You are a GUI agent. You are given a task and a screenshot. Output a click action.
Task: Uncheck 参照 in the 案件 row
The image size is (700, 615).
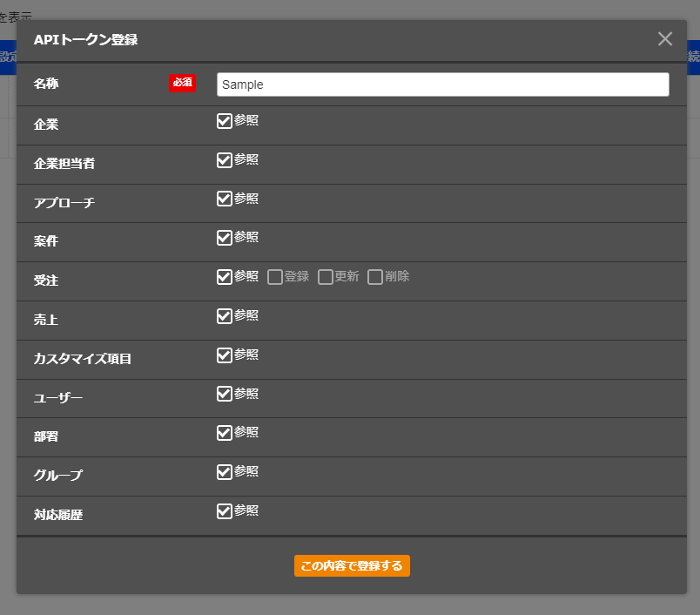[225, 237]
